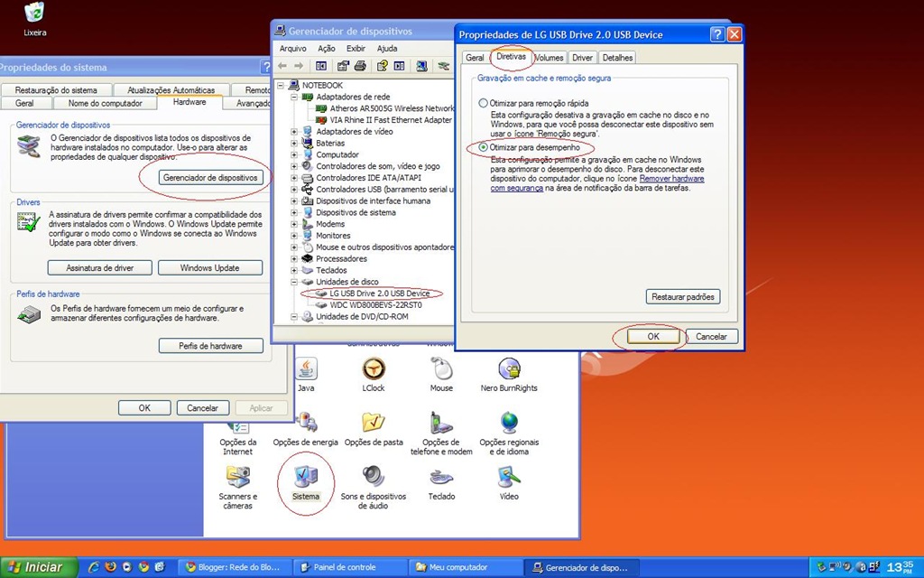Open Sons e dispositivos de áudio icon

374,488
